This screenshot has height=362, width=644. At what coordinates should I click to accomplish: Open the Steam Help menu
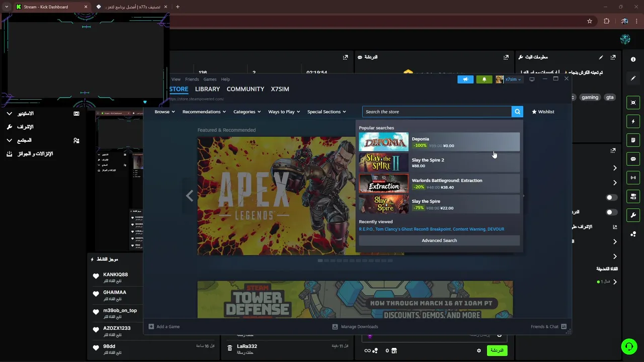225,79
